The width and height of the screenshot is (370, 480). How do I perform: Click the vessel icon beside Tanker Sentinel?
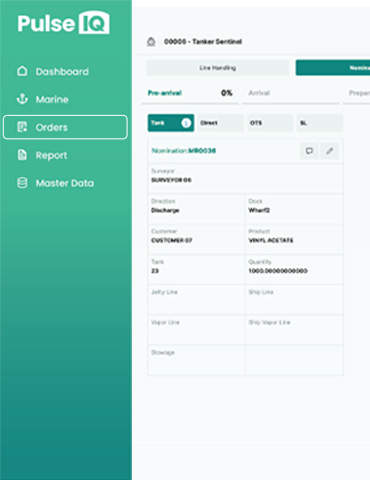151,42
